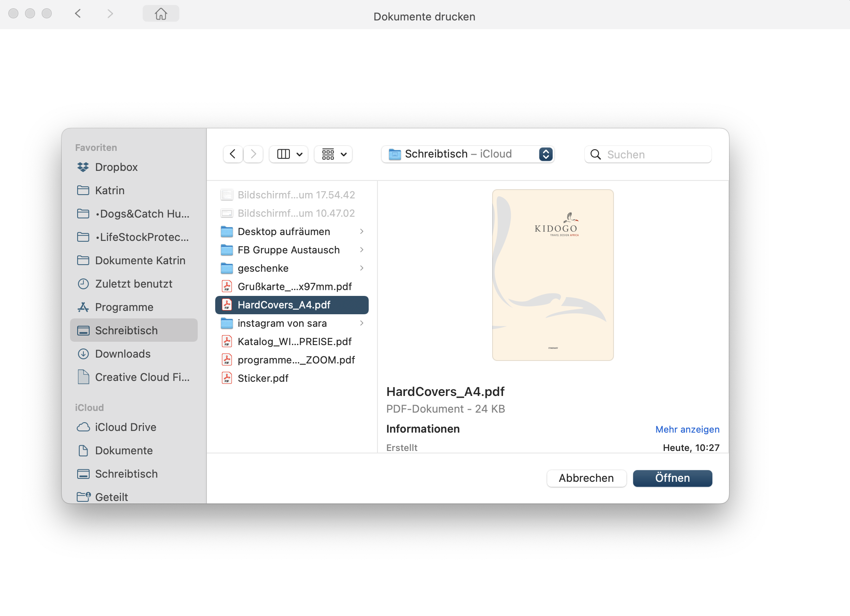Click the back arrow in dialog toolbar

[x=233, y=154]
